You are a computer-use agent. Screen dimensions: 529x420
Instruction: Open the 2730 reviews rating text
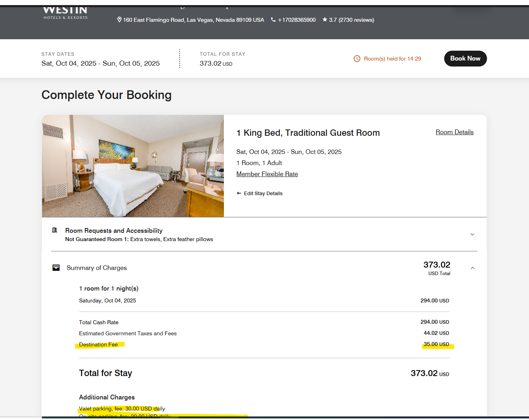(x=351, y=20)
